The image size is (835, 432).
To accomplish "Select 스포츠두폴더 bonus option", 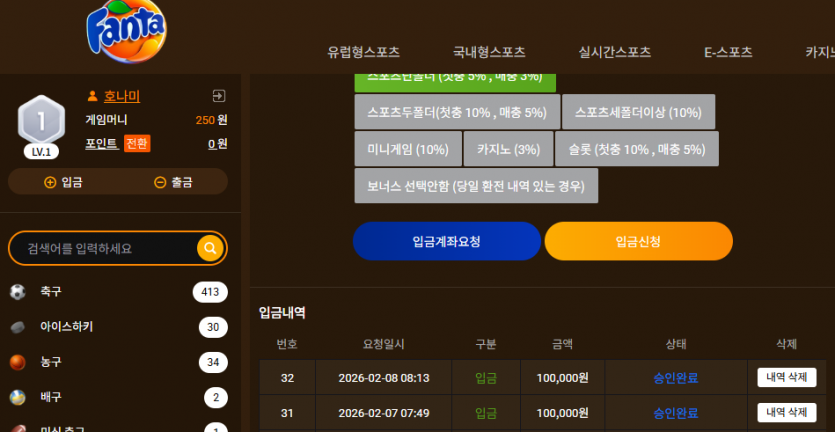I will (457, 112).
